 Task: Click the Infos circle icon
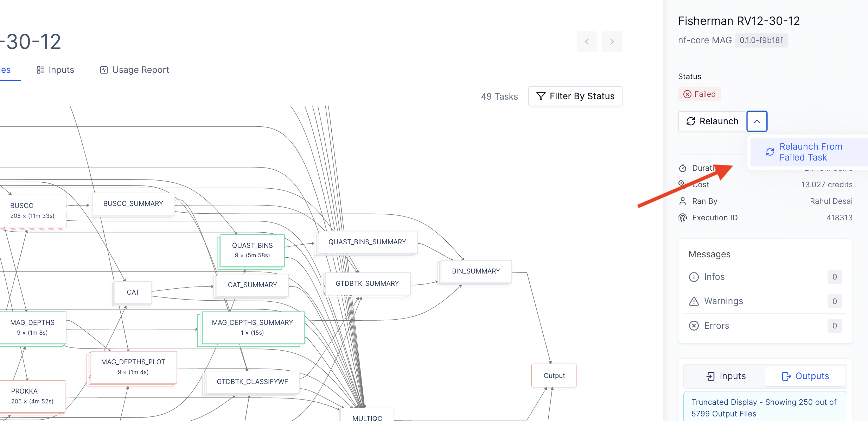coord(694,277)
